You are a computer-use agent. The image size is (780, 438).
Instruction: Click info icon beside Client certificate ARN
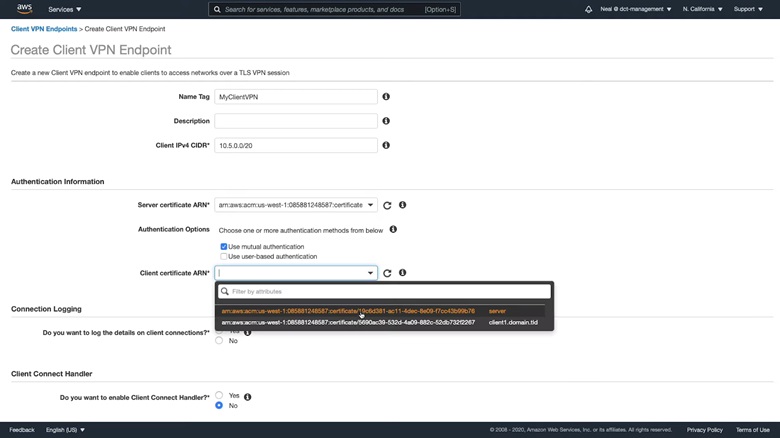[x=402, y=272]
